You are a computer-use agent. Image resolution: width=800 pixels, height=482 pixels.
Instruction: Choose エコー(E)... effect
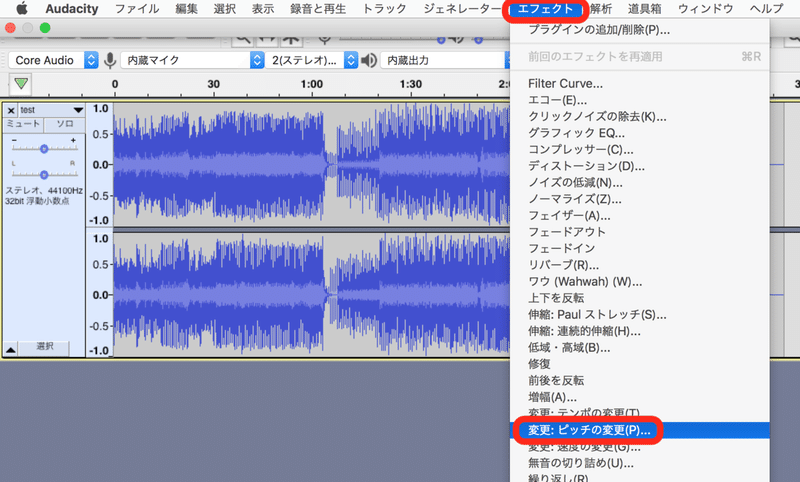pyautogui.click(x=640, y=100)
